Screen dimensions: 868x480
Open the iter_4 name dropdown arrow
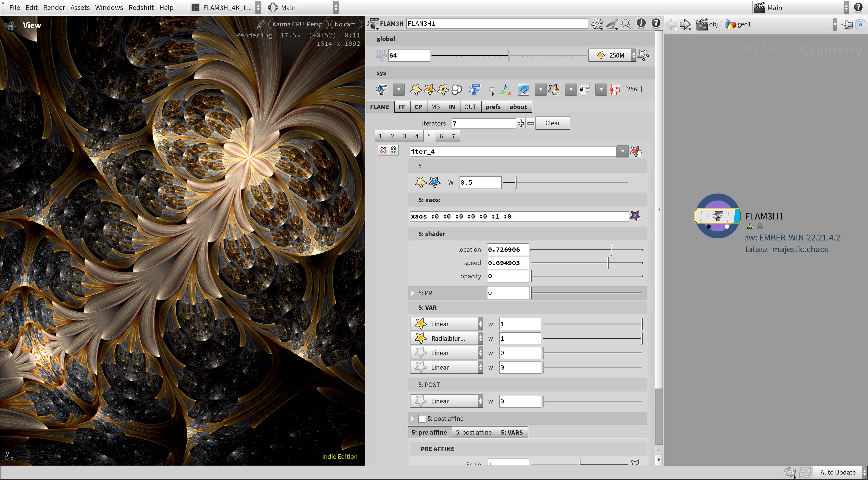(x=622, y=151)
